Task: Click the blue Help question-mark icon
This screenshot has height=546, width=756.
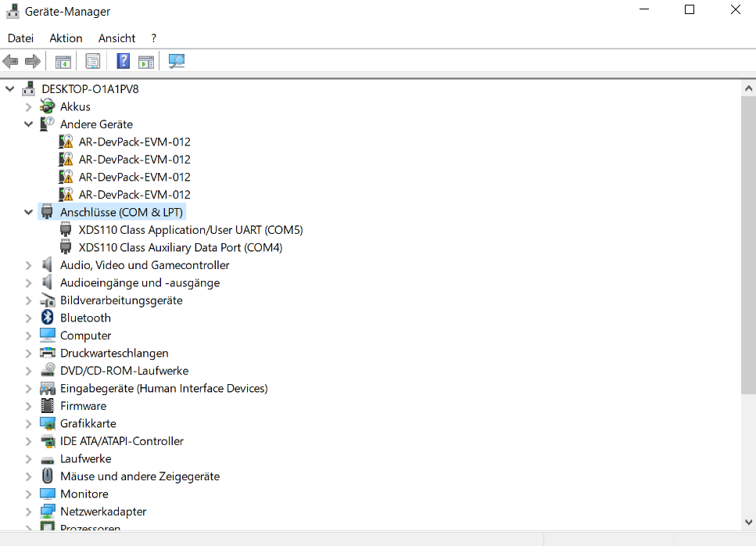Action: pos(124,61)
